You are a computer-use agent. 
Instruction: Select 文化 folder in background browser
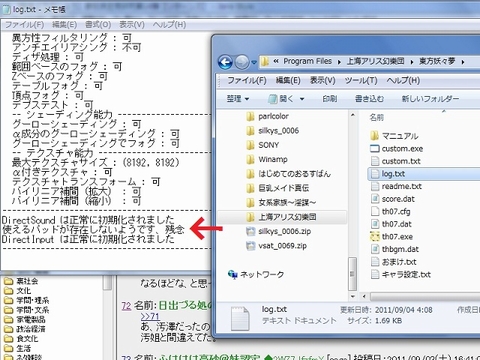(17, 291)
